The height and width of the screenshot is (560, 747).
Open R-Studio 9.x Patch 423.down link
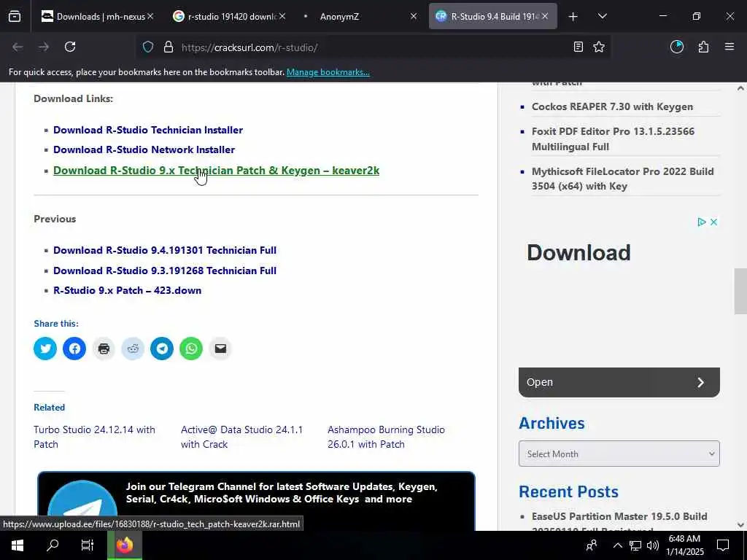127,290
